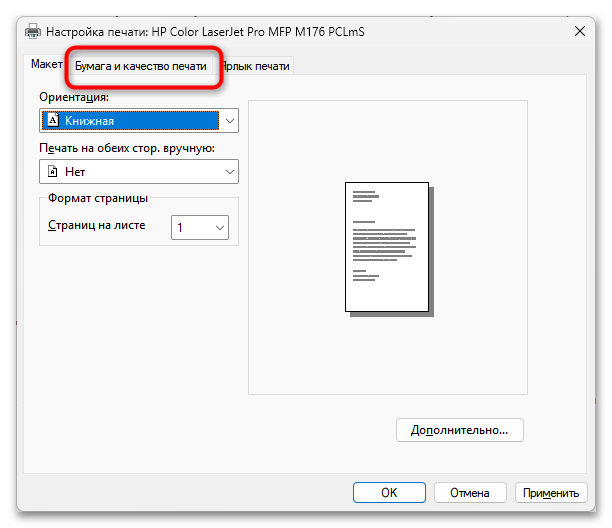This screenshot has width=612, height=528.
Task: Click the Применить button
Action: (551, 492)
